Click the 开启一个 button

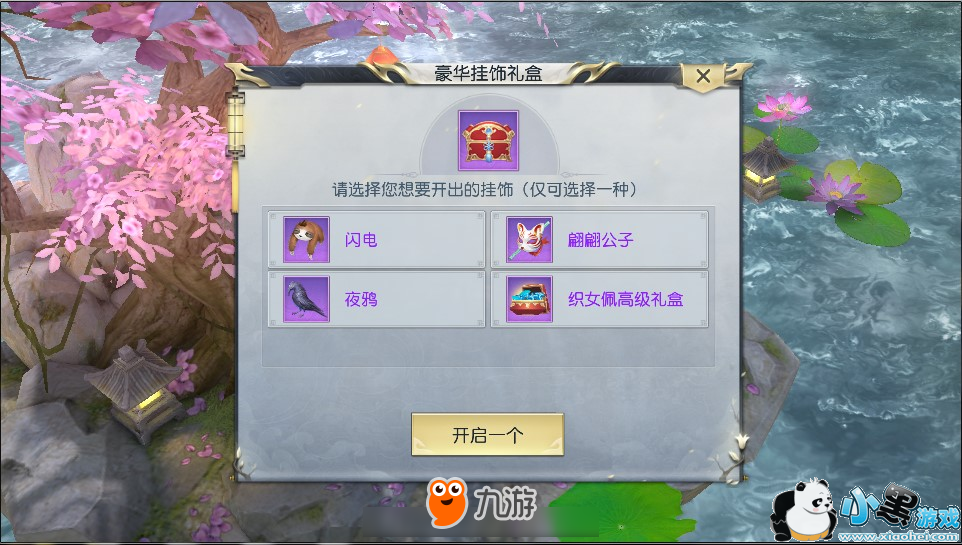[x=488, y=435]
